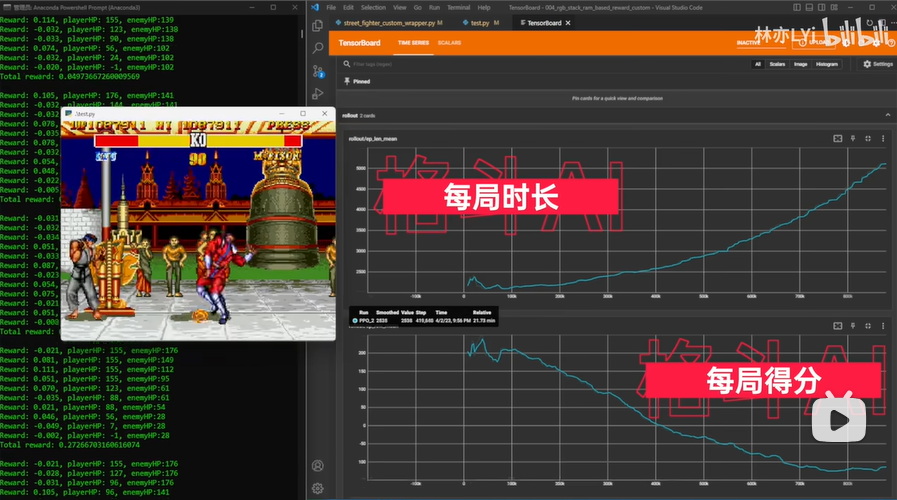The height and width of the screenshot is (500, 897).
Task: Open TensorBoard Settings panel
Action: coord(878,64)
